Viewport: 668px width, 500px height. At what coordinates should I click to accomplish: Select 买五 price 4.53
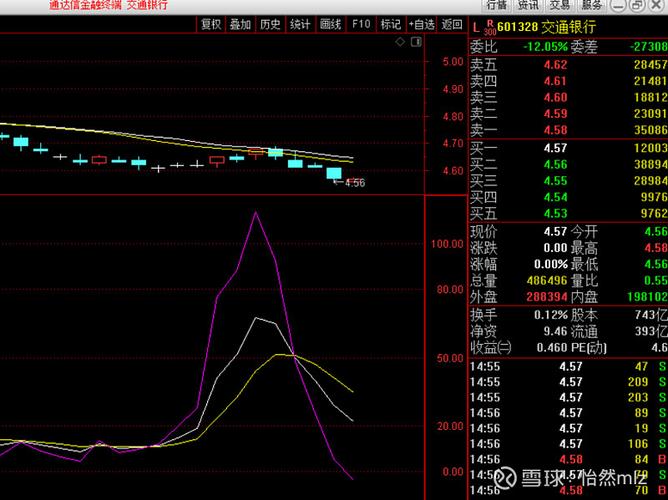click(555, 213)
